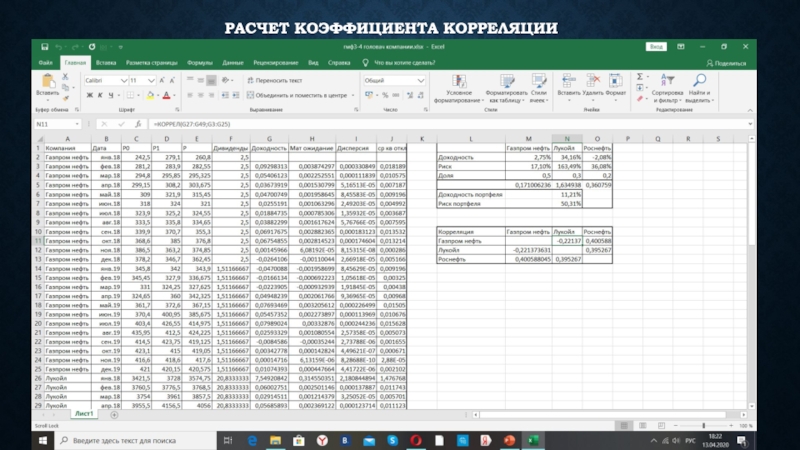800x450 pixels.
Task: Open the Windows Start menu
Action: [43, 440]
